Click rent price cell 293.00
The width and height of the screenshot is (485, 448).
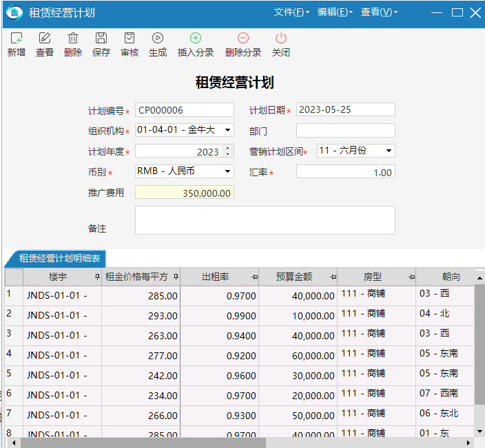[141, 316]
